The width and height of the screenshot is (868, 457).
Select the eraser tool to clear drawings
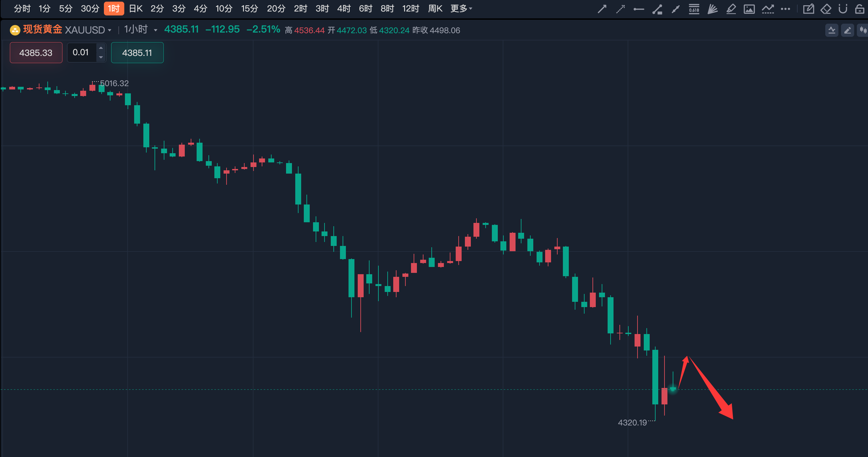826,9
